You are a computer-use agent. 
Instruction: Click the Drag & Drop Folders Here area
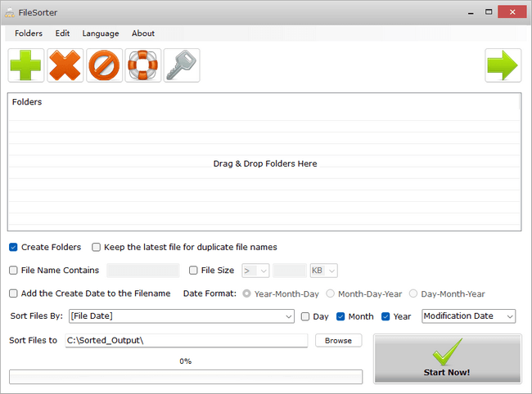265,163
